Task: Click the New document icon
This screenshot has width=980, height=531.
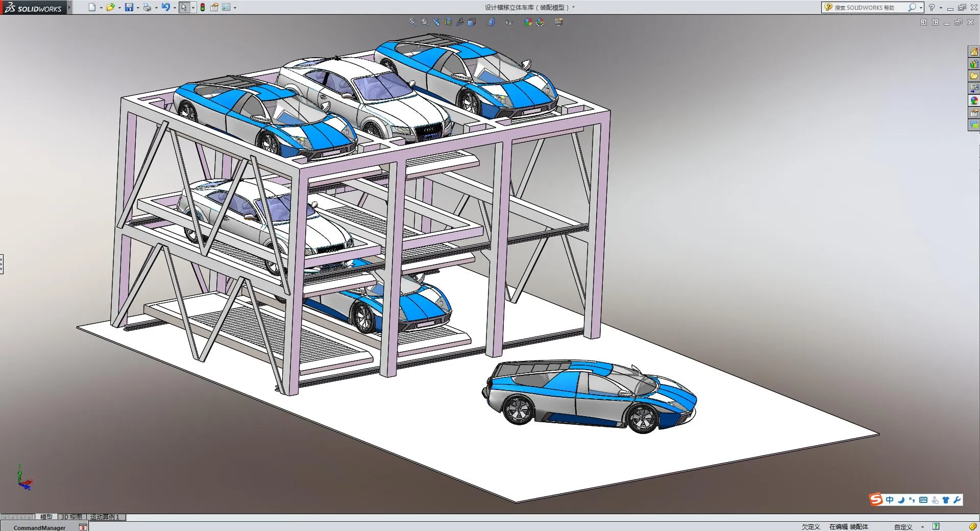Action: click(x=92, y=7)
